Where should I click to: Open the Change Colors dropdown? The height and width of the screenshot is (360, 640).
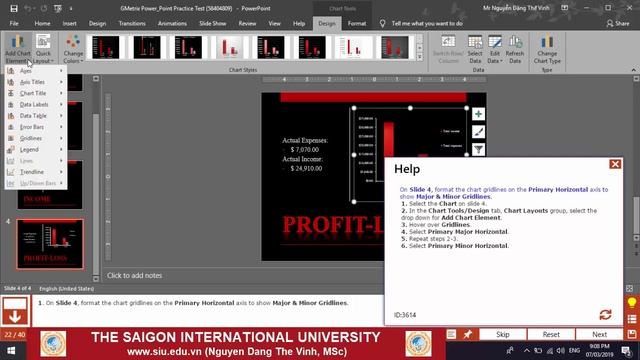[x=73, y=49]
